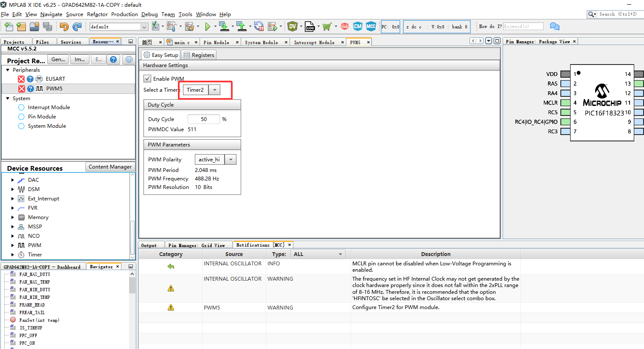Open the Tools menu

point(185,14)
